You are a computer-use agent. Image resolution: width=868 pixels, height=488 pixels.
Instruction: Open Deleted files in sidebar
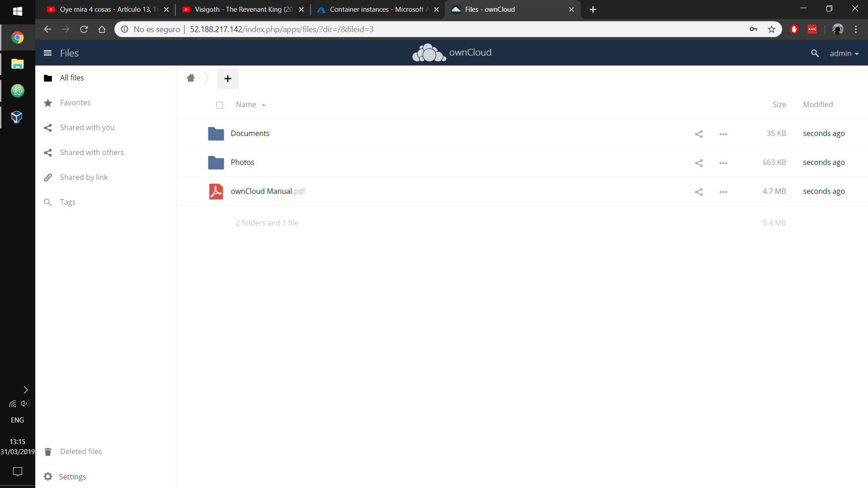tap(80, 451)
